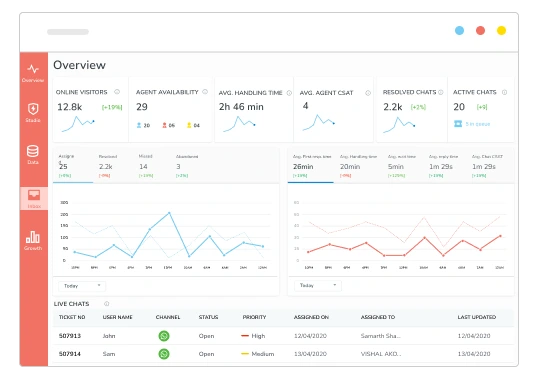
Task: Select the Missed tab showing 14
Action: tap(145, 166)
